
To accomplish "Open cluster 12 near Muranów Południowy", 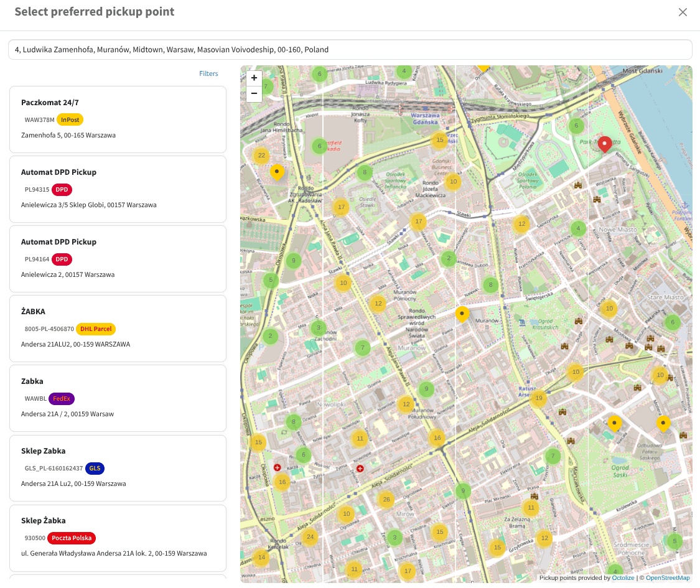I will [406, 404].
